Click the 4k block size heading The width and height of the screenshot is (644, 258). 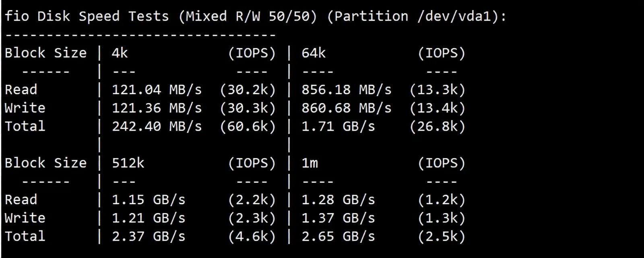(x=120, y=53)
